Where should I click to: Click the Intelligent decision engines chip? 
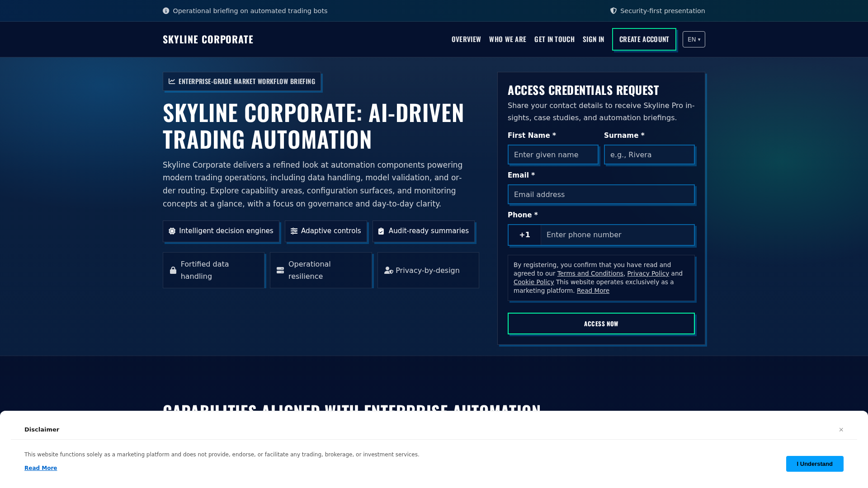(221, 231)
